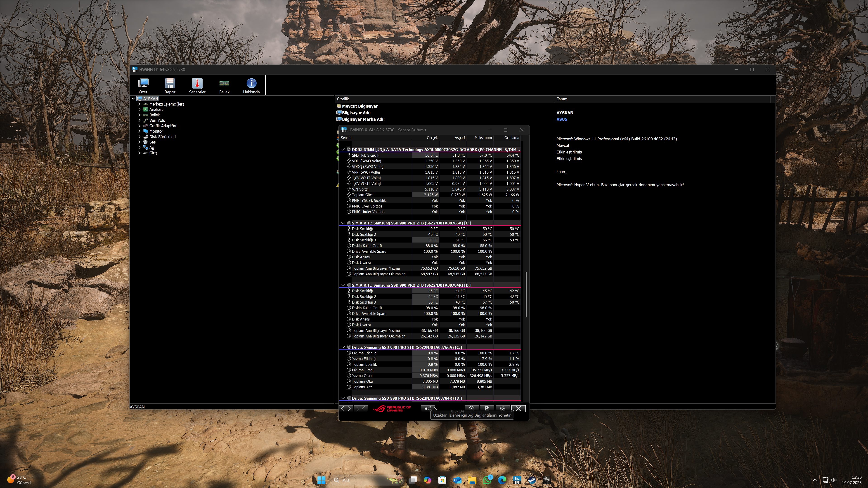The height and width of the screenshot is (488, 868).
Task: Switch to HWiNFO taskbar icon
Action: tap(517, 480)
